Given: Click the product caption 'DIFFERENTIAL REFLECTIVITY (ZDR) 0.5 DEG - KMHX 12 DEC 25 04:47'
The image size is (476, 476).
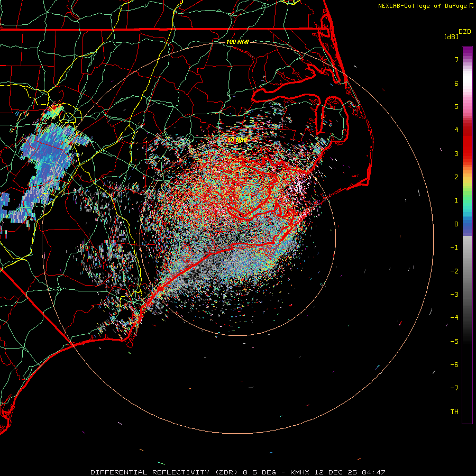Looking at the screenshot, I should point(238,472).
